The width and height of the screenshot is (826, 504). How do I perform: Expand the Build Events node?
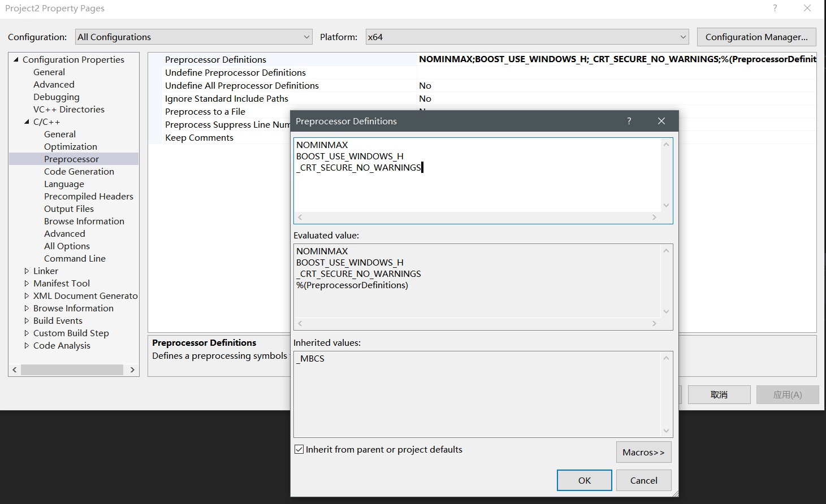pyautogui.click(x=27, y=320)
